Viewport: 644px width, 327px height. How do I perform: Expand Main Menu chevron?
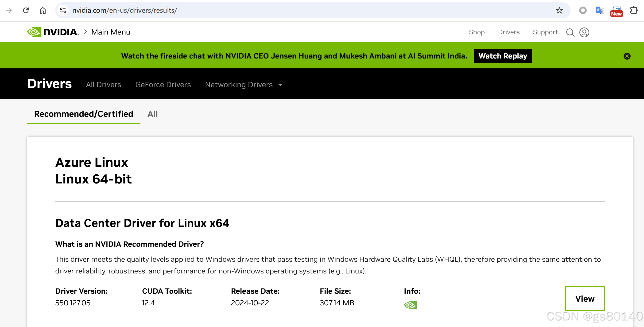[85, 32]
